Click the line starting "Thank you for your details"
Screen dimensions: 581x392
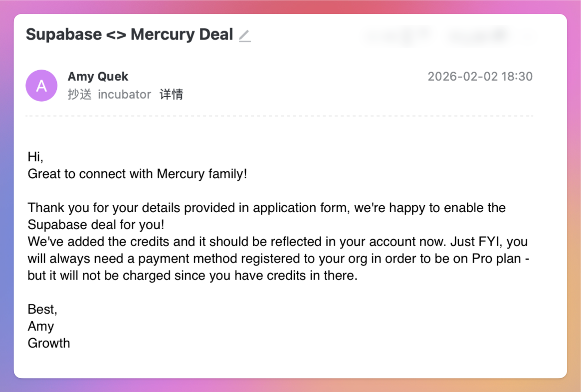pos(266,208)
